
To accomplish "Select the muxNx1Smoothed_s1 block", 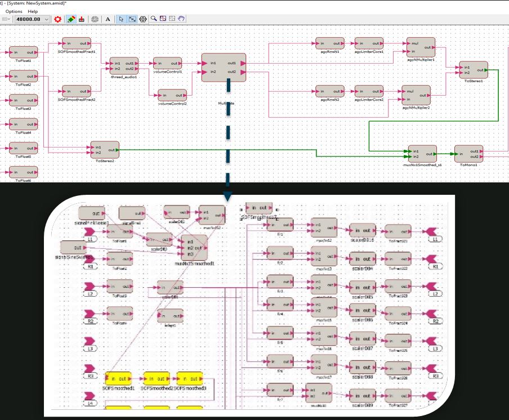I will [x=422, y=154].
